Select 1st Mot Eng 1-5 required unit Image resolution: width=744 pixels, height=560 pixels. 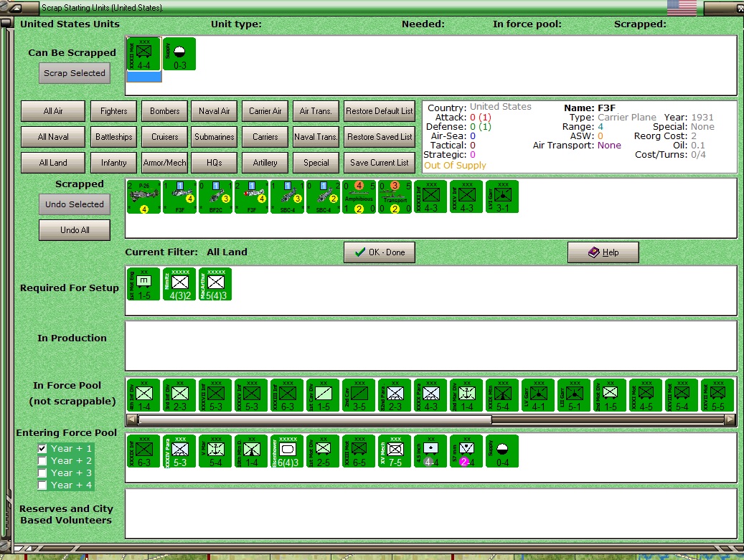coord(143,285)
